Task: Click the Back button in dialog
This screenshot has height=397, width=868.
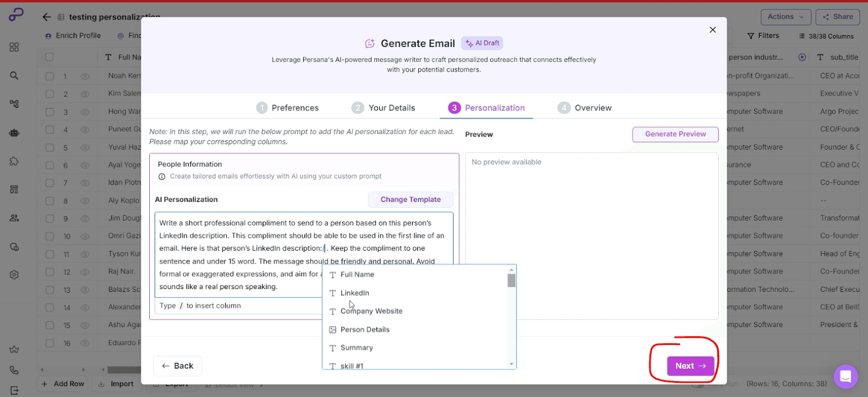Action: tap(178, 366)
